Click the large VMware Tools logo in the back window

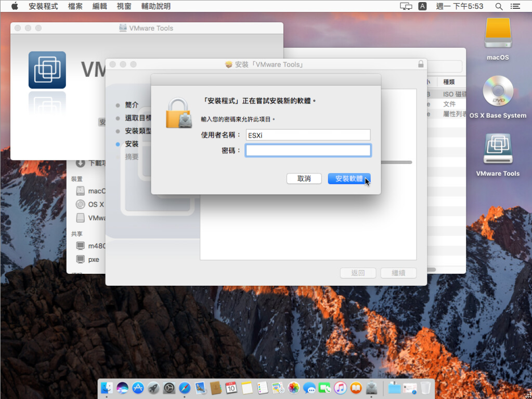point(47,70)
